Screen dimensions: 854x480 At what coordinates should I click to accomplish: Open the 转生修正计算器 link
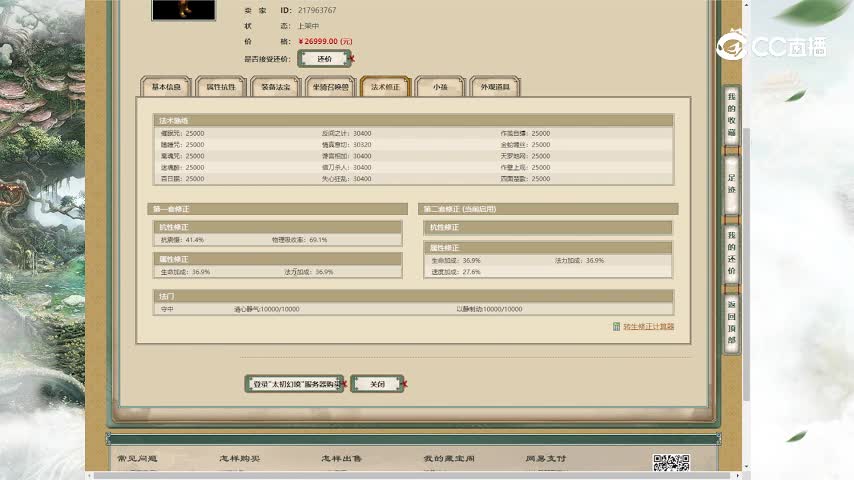point(649,327)
